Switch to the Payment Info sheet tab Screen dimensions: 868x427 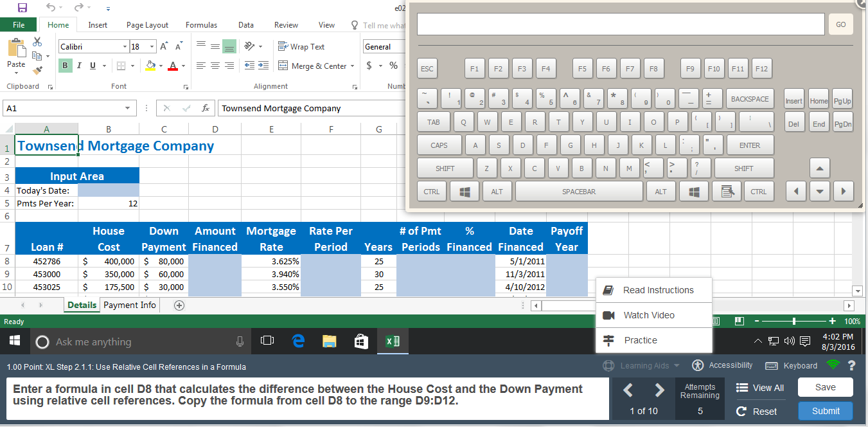[130, 305]
